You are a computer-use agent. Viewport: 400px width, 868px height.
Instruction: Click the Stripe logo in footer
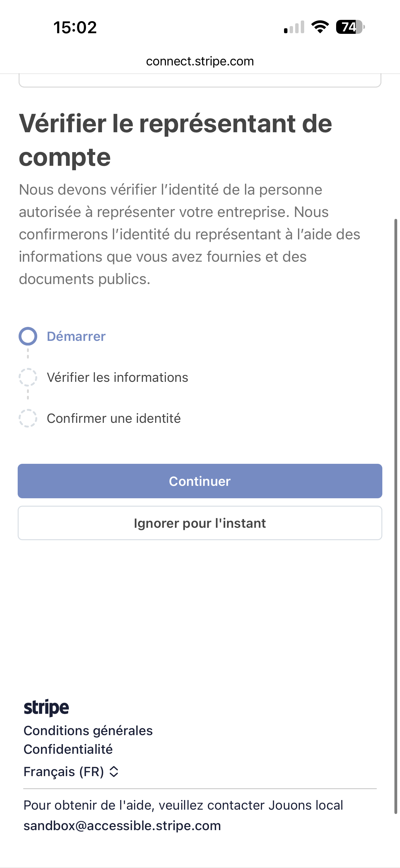46,707
